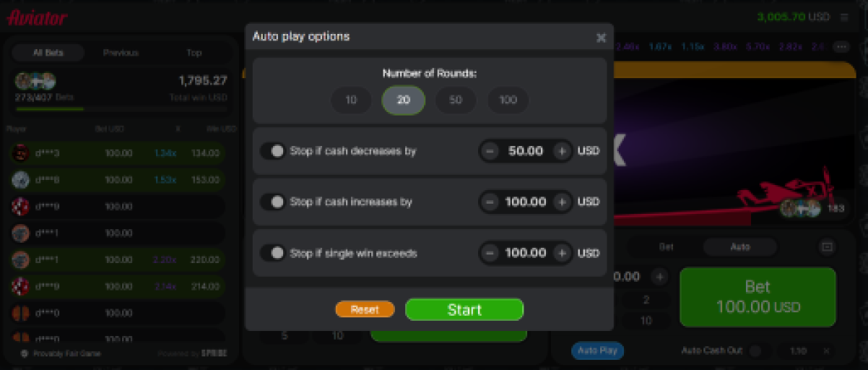Toggle Stop if single win exceeds switch

tap(273, 253)
